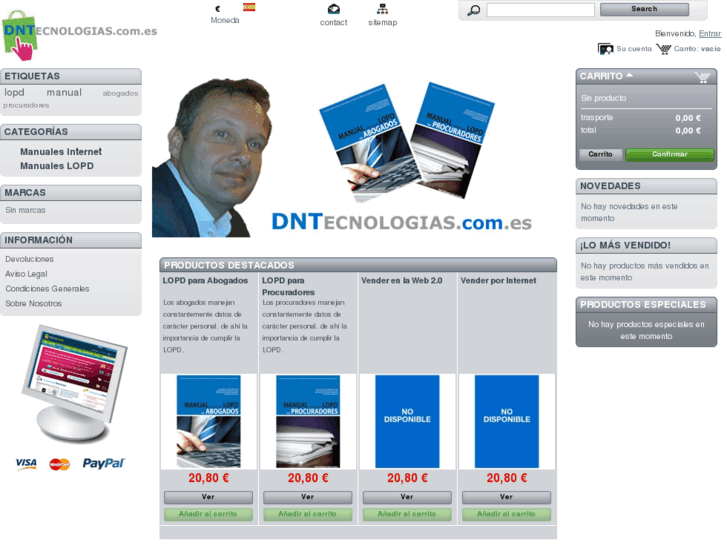Open the Vender en la Web 2.0 title
The width and height of the screenshot is (727, 545).
(402, 281)
